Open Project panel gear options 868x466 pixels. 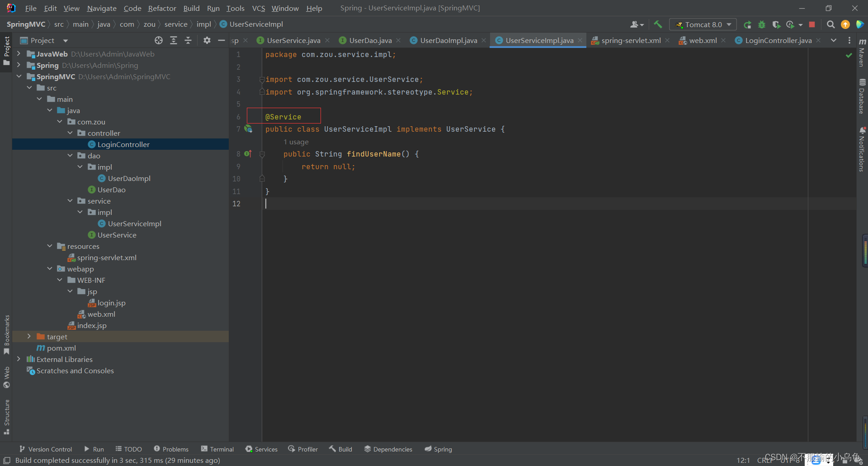pos(207,40)
